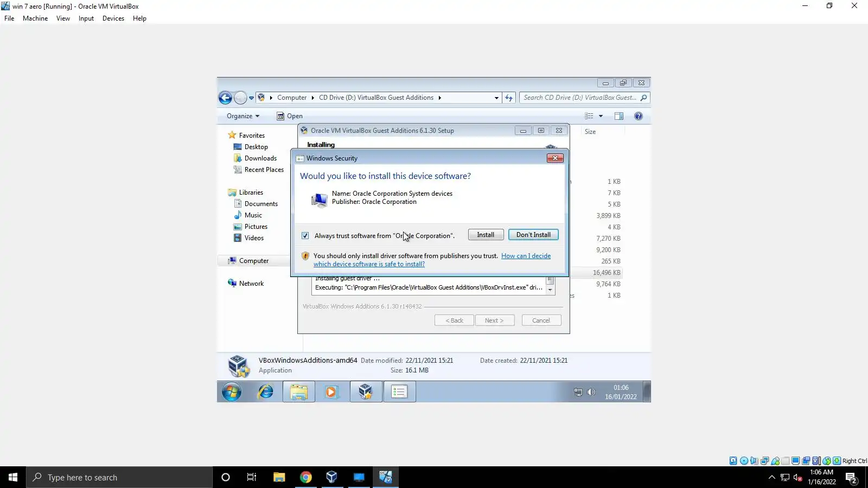Select Libraries in navigation pane
868x488 pixels.
[x=246, y=192]
